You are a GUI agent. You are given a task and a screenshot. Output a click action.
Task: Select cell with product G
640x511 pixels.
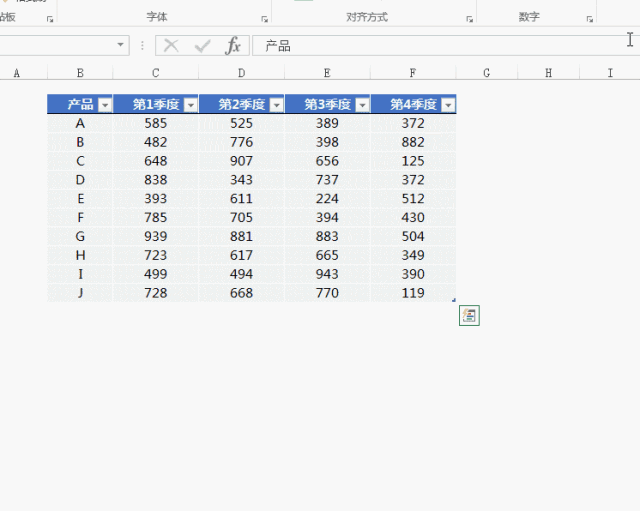80,236
